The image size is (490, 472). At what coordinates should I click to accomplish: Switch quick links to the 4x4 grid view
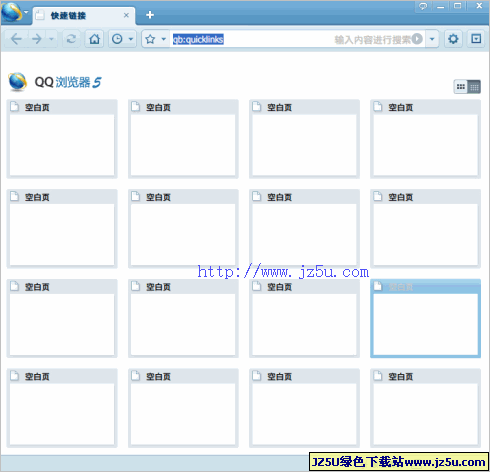(x=474, y=87)
